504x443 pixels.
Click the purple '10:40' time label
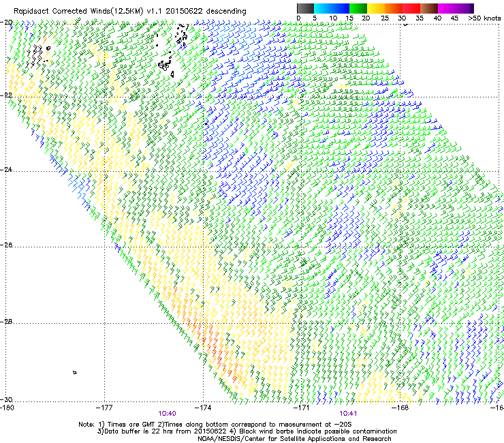[167, 414]
